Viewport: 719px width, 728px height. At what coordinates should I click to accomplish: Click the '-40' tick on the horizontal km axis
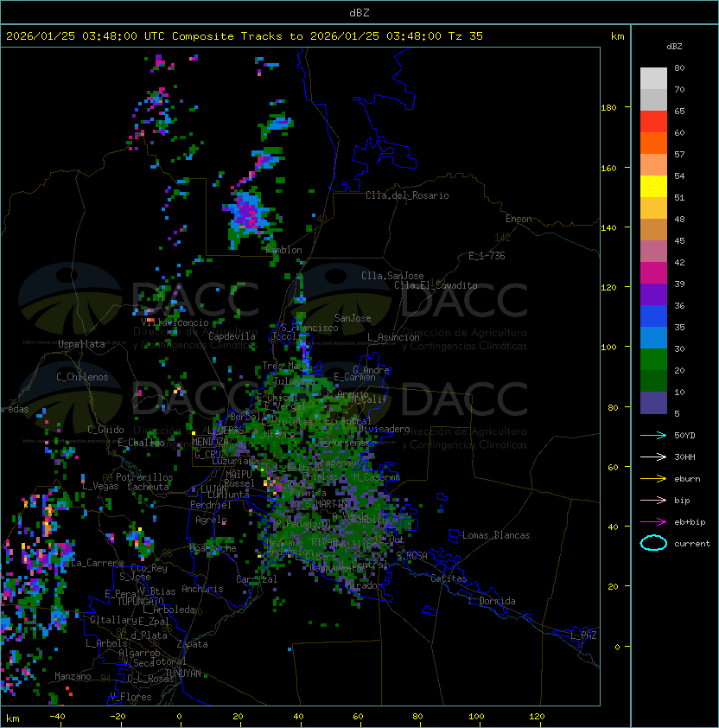[57, 717]
